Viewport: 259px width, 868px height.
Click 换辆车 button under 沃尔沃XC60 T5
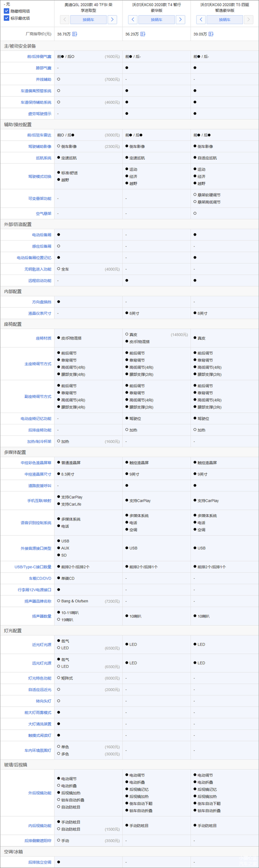point(225,20)
